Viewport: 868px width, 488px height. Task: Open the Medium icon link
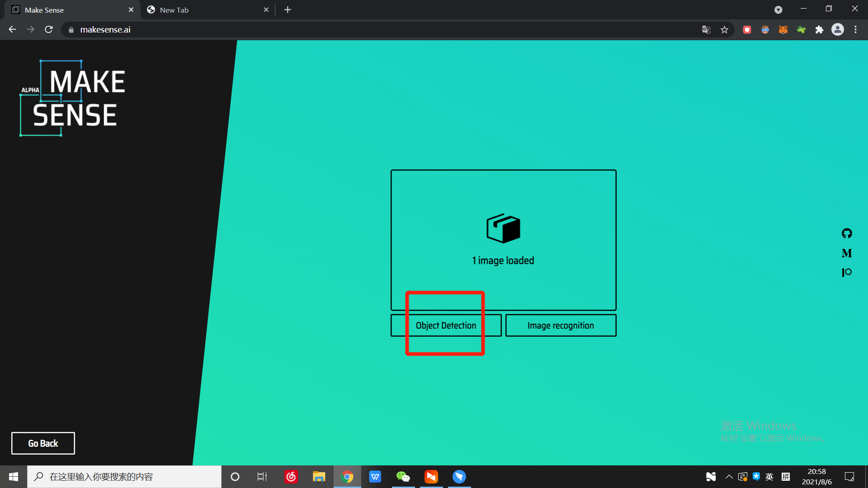[847, 253]
